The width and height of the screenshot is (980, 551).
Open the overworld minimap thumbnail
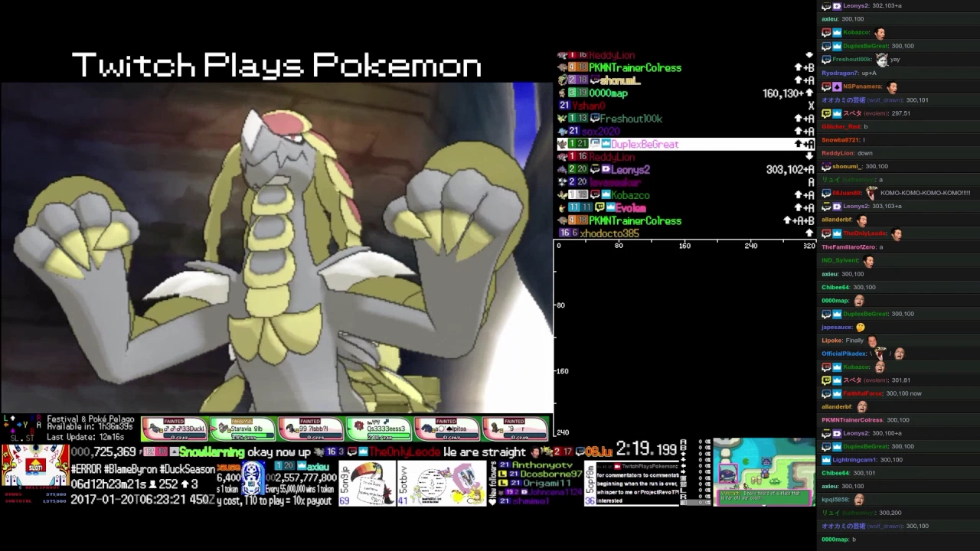(763, 471)
